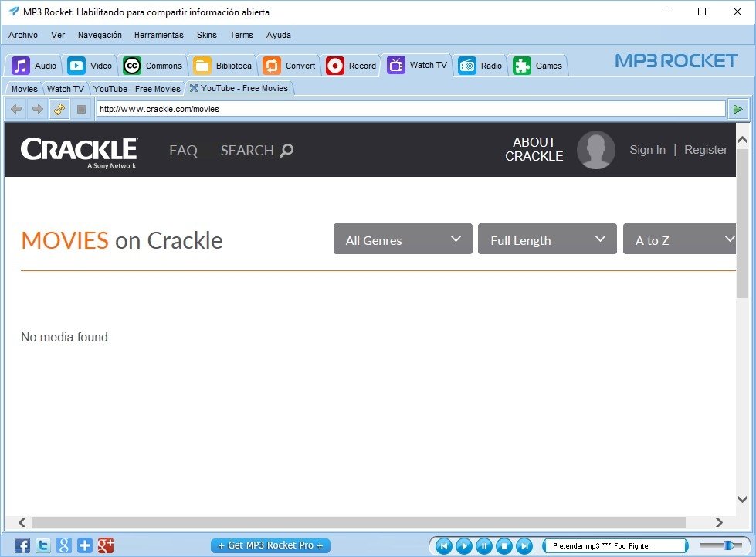Screen dimensions: 756x557
Task: Click the page scroll up arrow
Action: 743,140
